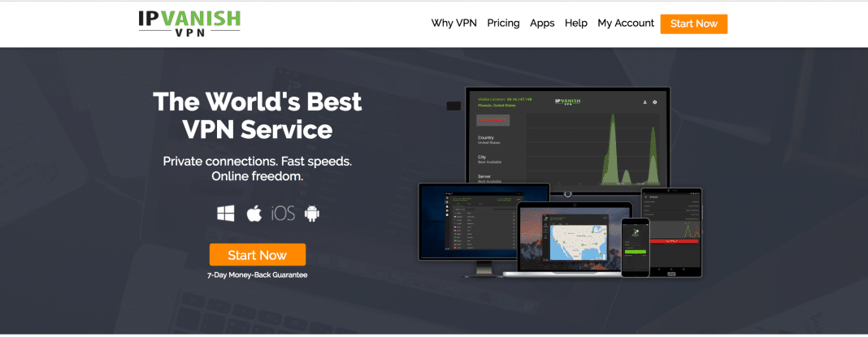Click the MacBook screen showing the server map
The height and width of the screenshot is (337, 868).
575,237
